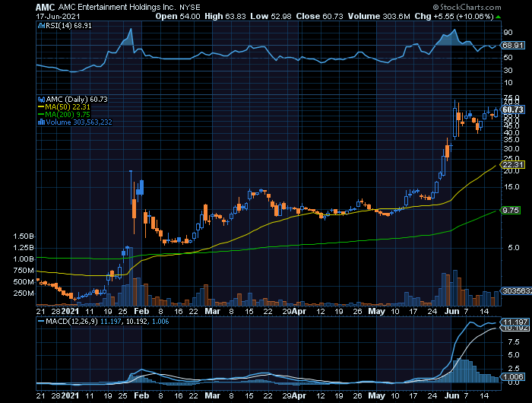Click Apr on the price panel date axis
Screen dimensions: 532x403
tap(299, 311)
